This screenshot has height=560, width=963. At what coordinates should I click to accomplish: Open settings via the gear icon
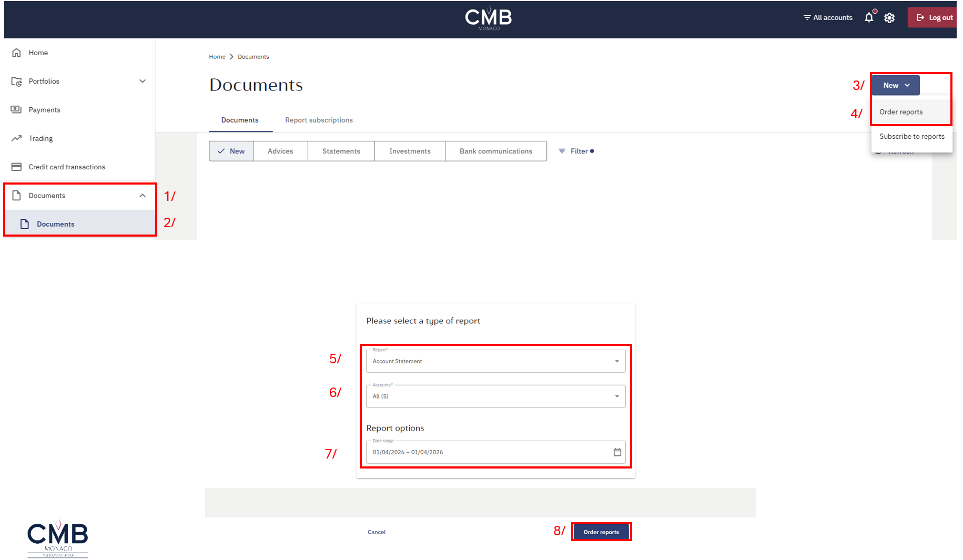click(889, 18)
